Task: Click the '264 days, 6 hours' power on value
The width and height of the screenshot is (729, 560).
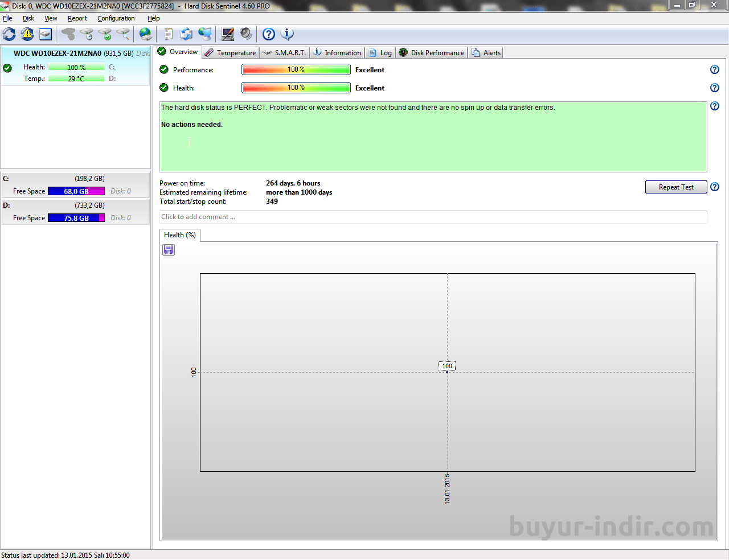Action: (293, 183)
